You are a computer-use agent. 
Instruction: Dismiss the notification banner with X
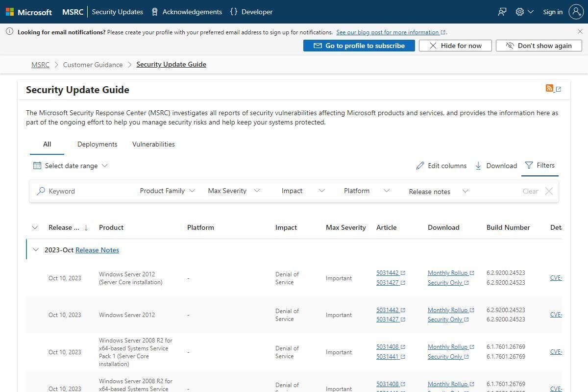580,31
